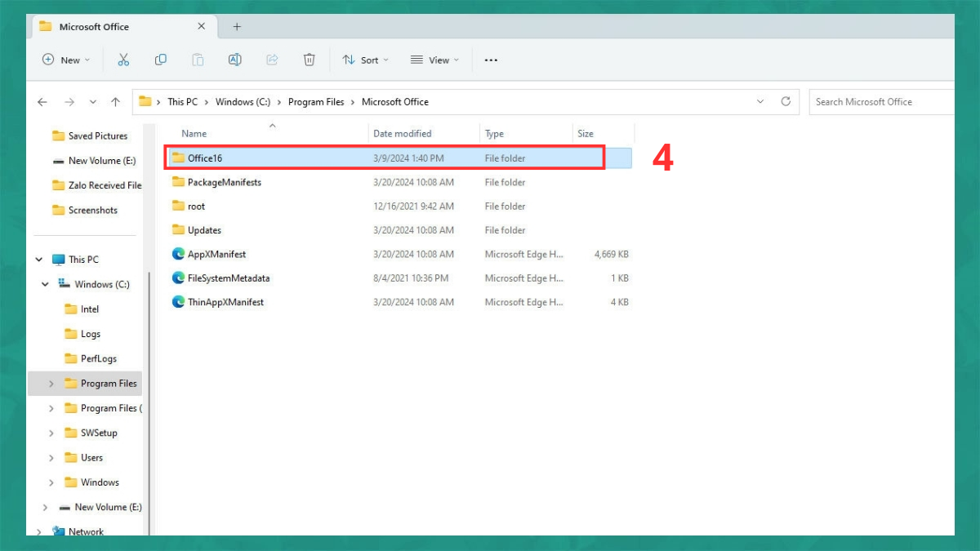Click the Office16 folder icon

pyautogui.click(x=178, y=158)
